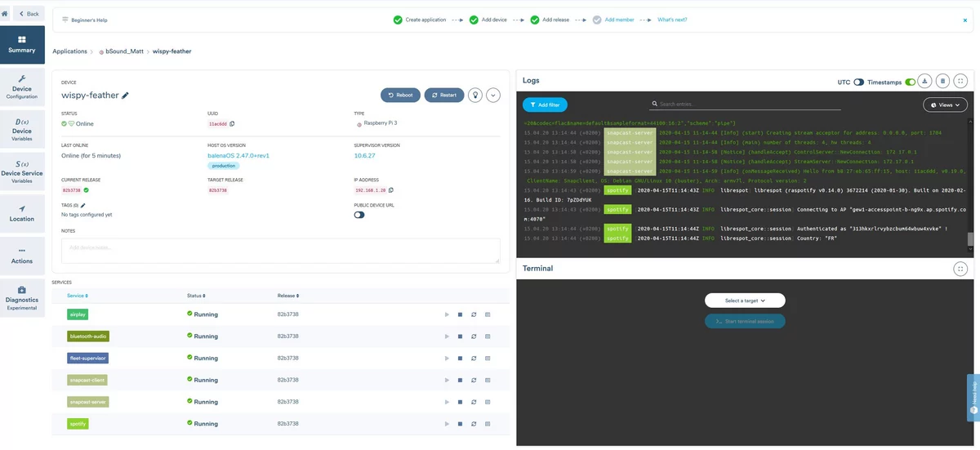Viewport: 980px width, 450px height.
Task: Open the Summary sidebar tab
Action: pos(22,45)
